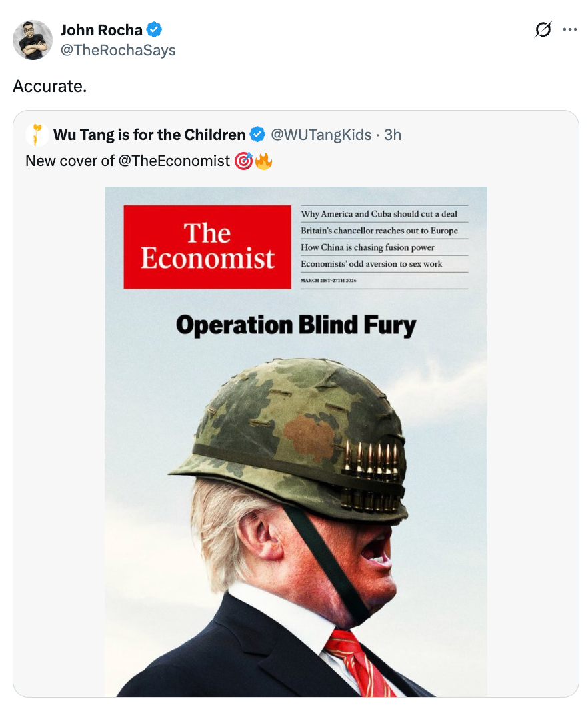588x711 pixels.
Task: Click the Wu Tang is for the Children name
Action: tap(147, 134)
